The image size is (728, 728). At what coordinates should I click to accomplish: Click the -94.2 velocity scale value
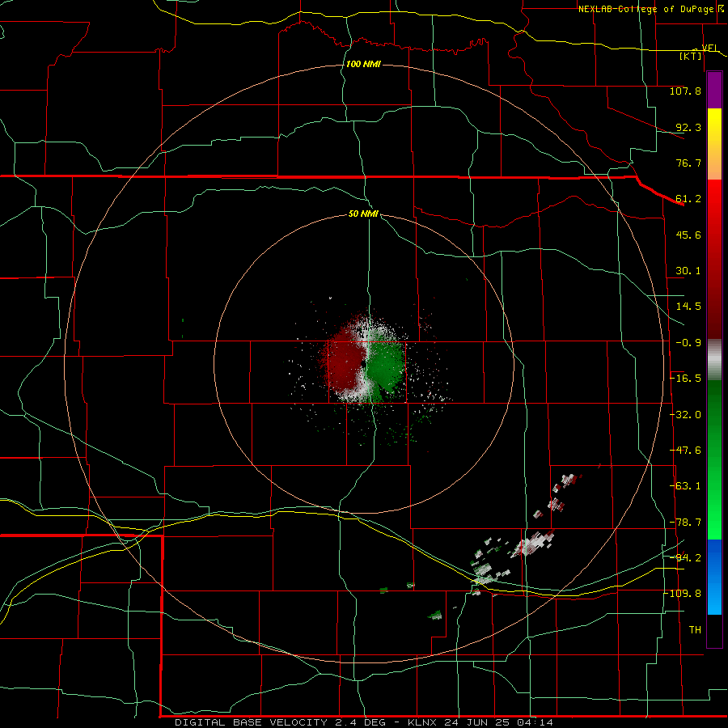point(685,557)
